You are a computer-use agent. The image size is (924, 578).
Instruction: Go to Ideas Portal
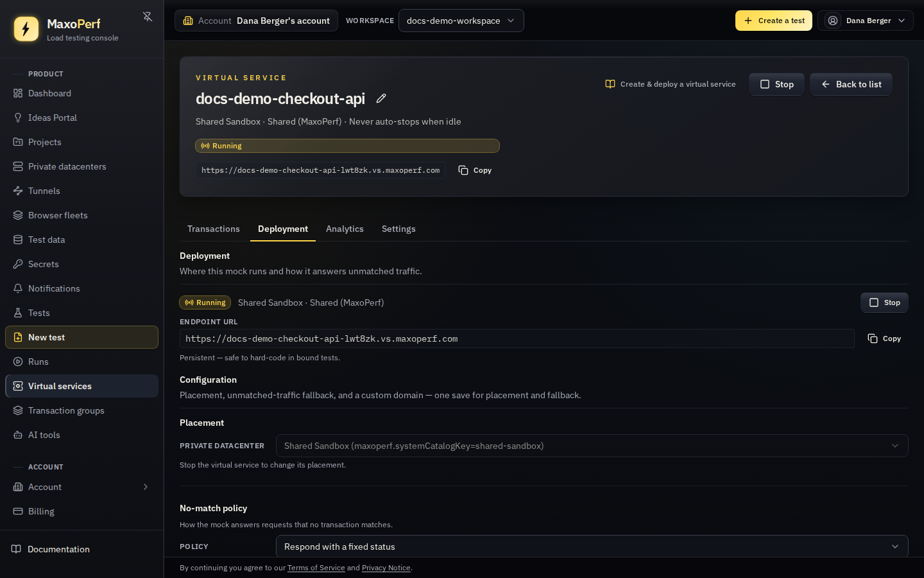pyautogui.click(x=82, y=118)
